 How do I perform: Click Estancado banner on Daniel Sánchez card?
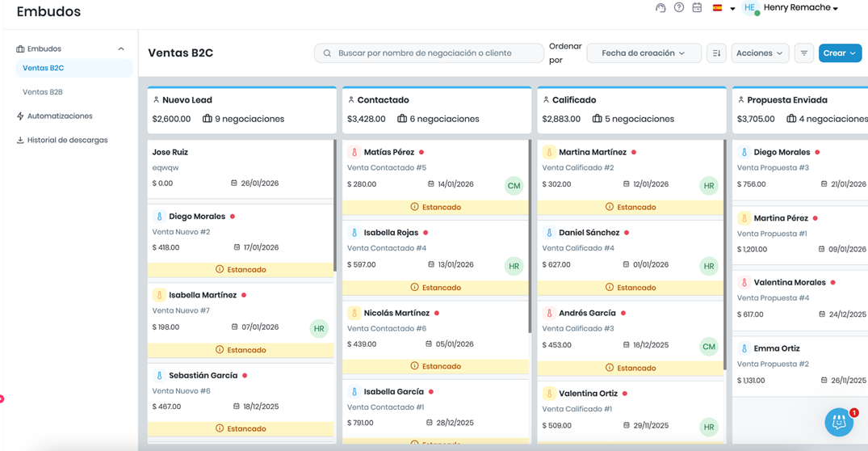click(x=631, y=288)
